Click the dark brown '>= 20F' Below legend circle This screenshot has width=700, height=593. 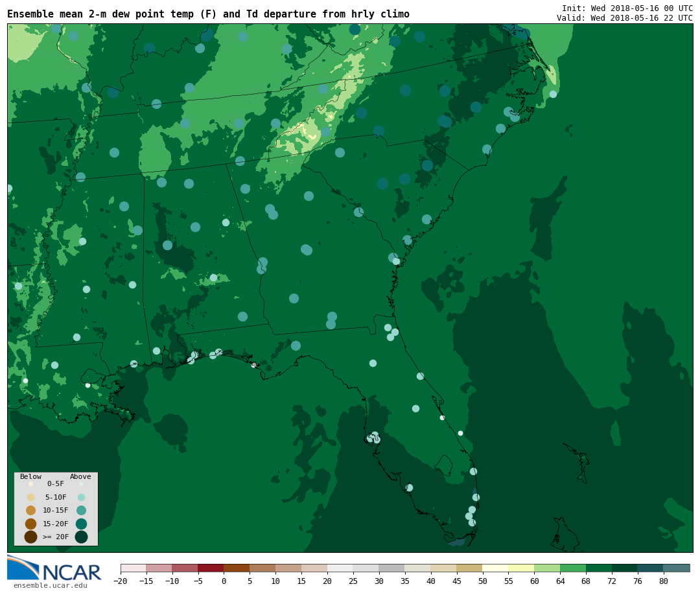[x=30, y=537]
